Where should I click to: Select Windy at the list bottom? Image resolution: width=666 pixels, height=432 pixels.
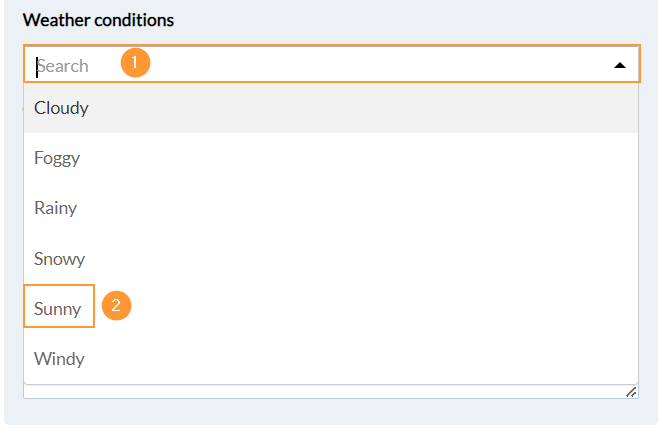pos(59,358)
